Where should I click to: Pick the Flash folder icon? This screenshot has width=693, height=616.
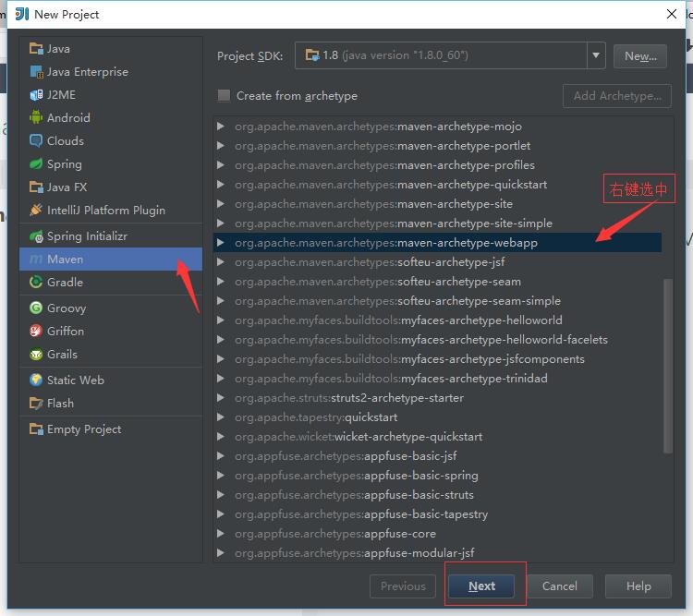36,403
